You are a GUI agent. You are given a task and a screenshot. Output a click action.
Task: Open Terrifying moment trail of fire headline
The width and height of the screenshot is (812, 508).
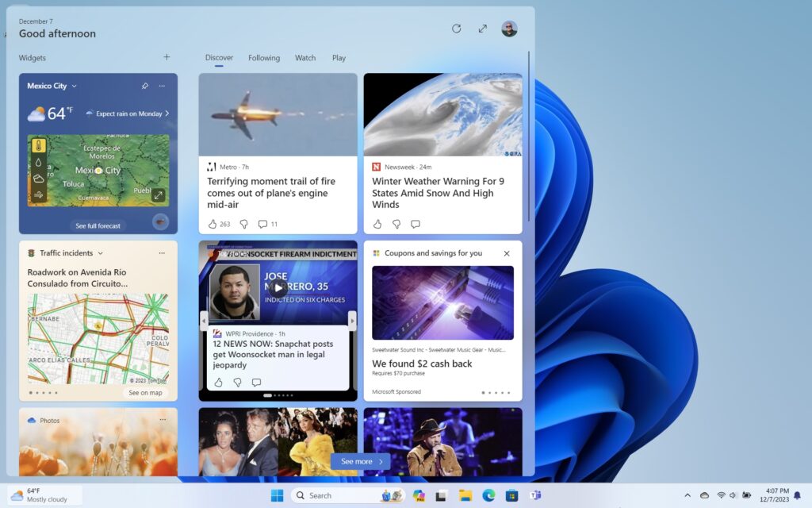[x=271, y=193]
